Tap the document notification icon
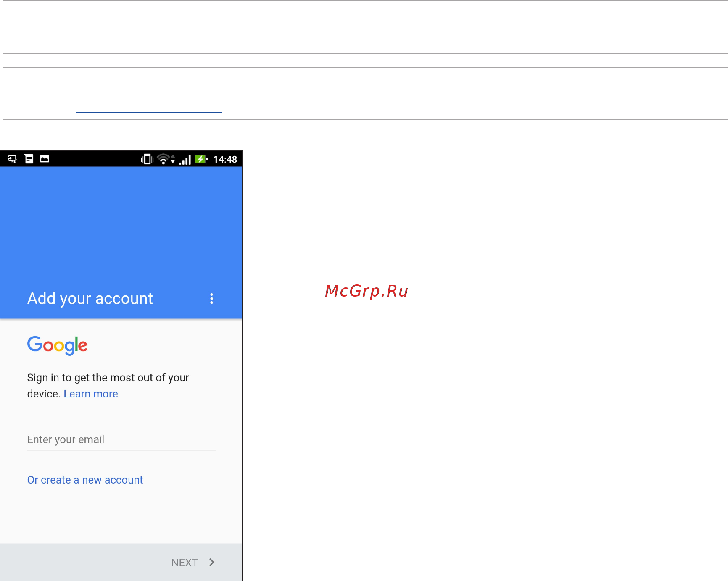The width and height of the screenshot is (728, 581). 29,159
